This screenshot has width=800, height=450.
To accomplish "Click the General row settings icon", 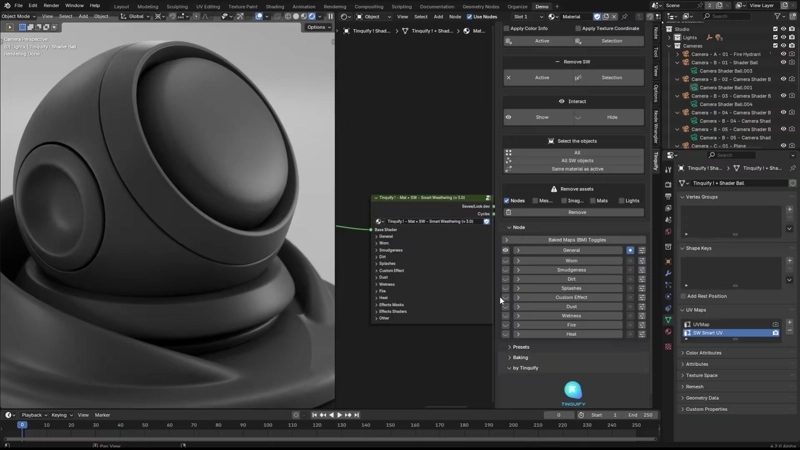I will [x=642, y=250].
